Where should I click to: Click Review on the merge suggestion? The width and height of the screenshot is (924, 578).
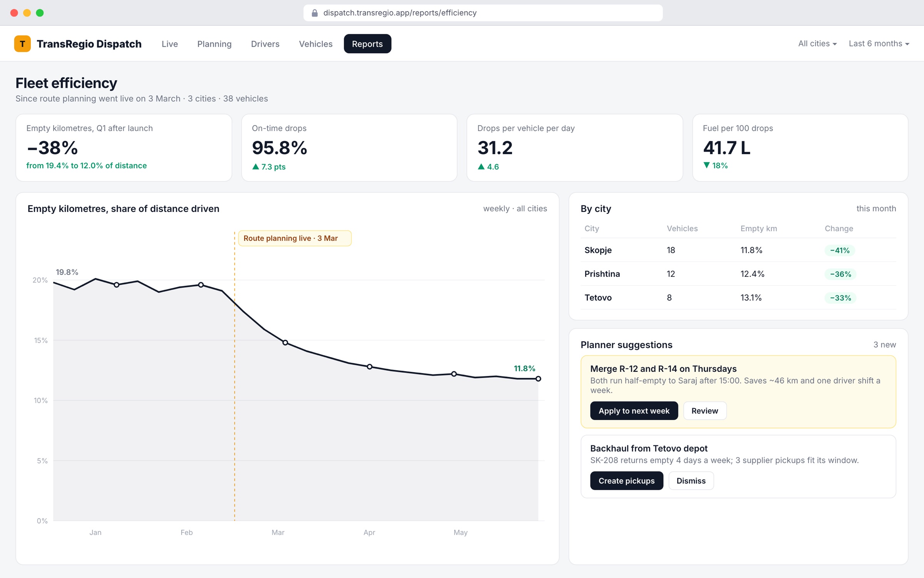coord(705,411)
